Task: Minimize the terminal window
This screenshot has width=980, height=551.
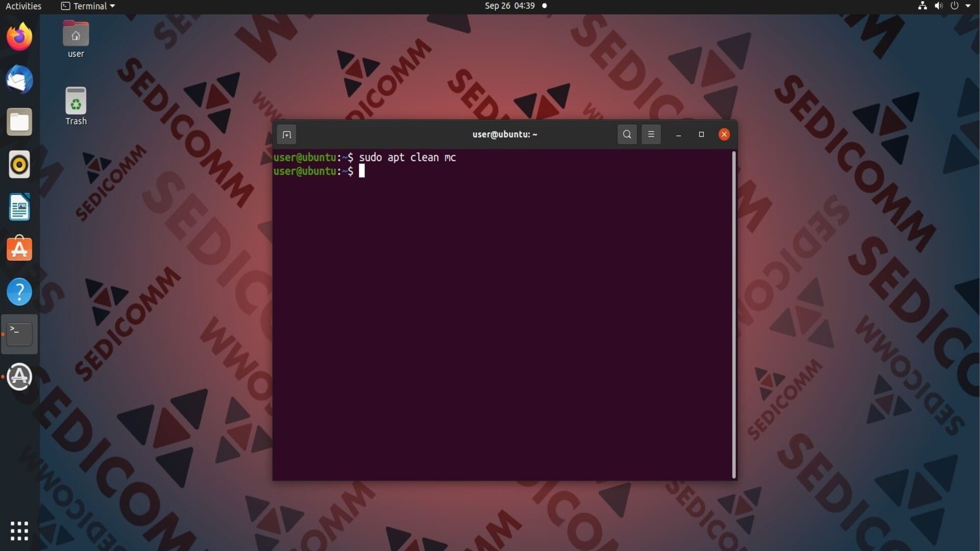Action: pyautogui.click(x=678, y=135)
